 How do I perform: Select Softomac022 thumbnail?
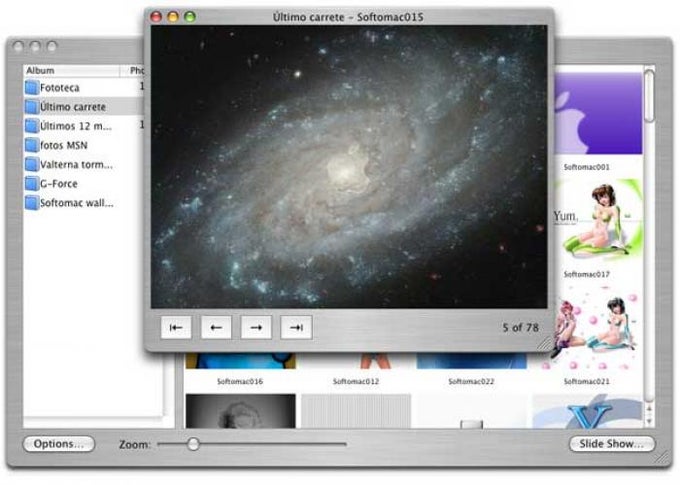point(472,360)
